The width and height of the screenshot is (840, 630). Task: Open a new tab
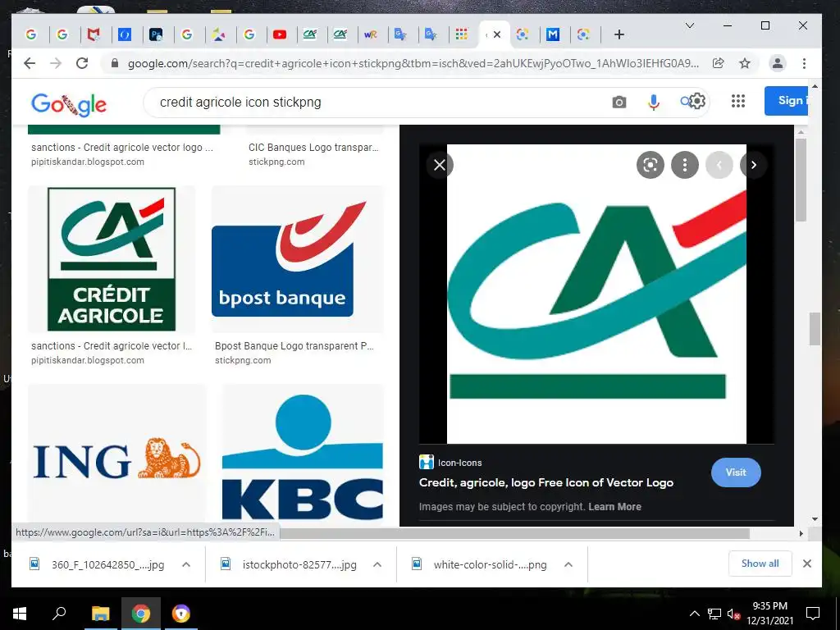619,34
